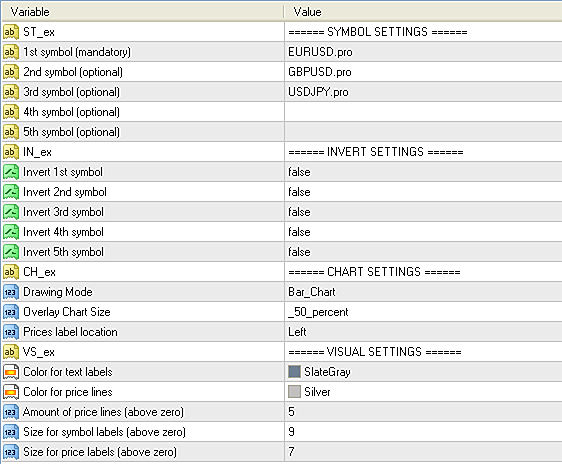Image resolution: width=562 pixels, height=464 pixels.
Task: Click the integer icon beside Size for price labels
Action: click(x=11, y=452)
